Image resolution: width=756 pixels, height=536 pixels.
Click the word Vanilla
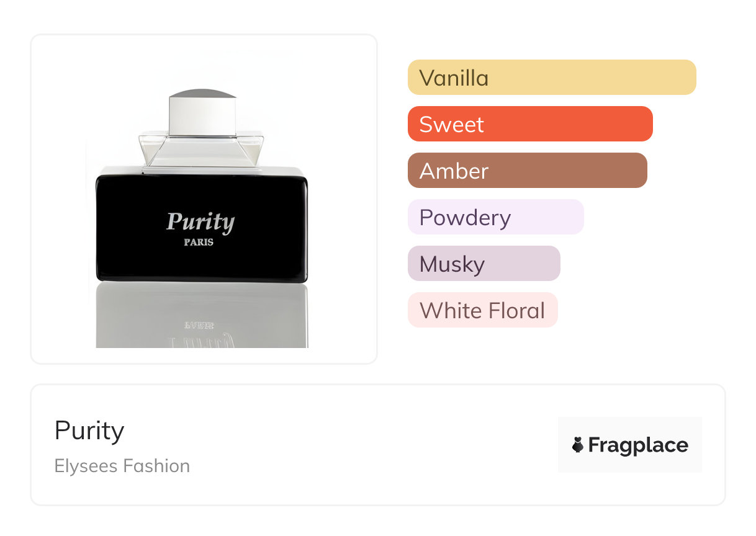[x=454, y=78]
